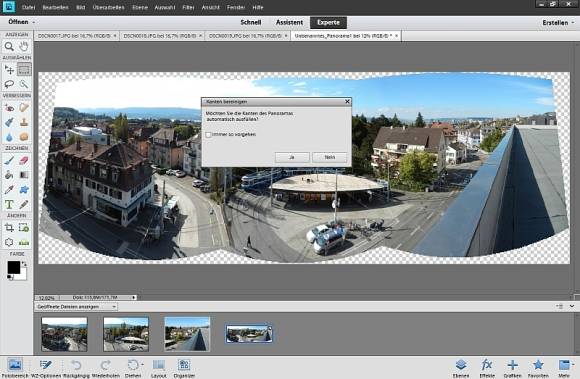This screenshot has width=580, height=379.
Task: Open the Datei menu
Action: point(28,7)
